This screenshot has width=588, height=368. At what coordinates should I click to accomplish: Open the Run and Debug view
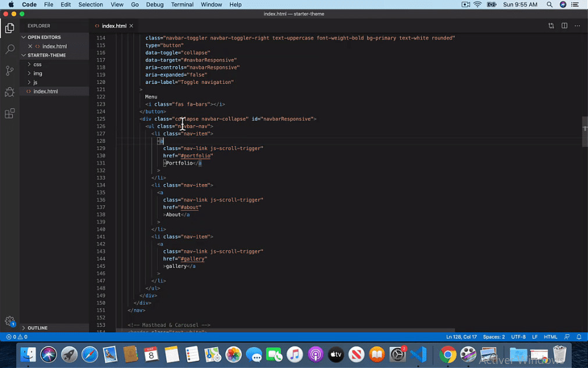(x=9, y=91)
